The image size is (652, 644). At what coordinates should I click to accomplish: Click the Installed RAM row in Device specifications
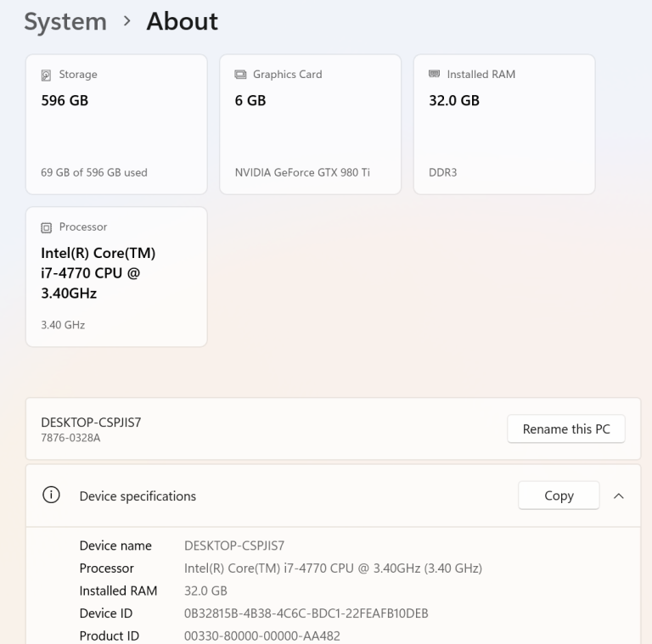click(x=118, y=591)
